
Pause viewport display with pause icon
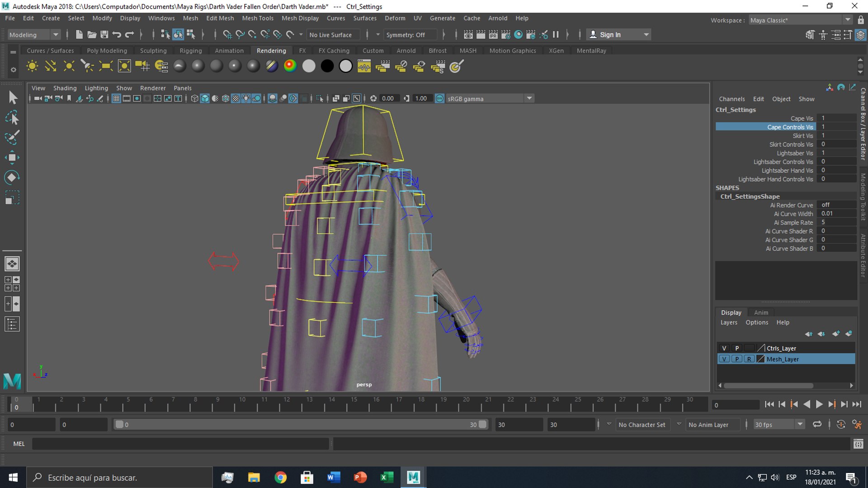click(556, 34)
